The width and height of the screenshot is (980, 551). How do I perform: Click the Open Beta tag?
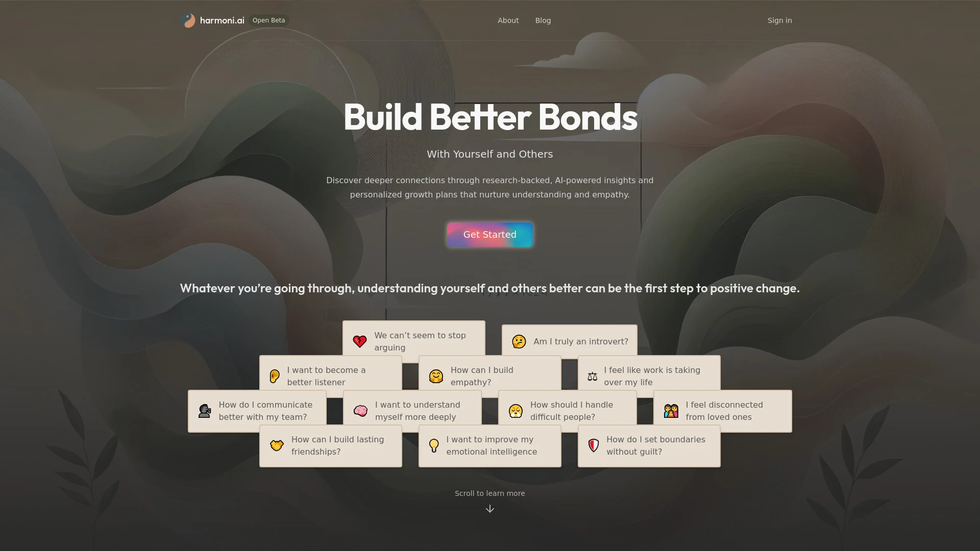(268, 20)
